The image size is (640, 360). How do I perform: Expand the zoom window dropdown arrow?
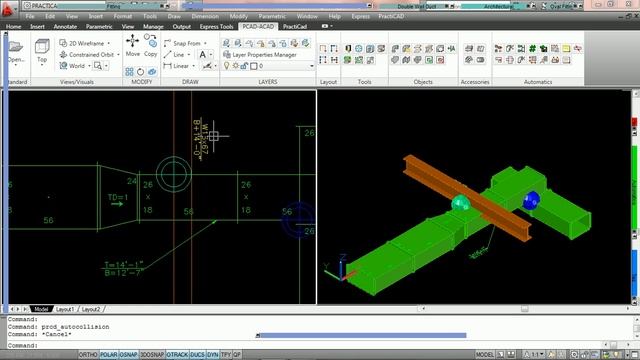[106, 66]
